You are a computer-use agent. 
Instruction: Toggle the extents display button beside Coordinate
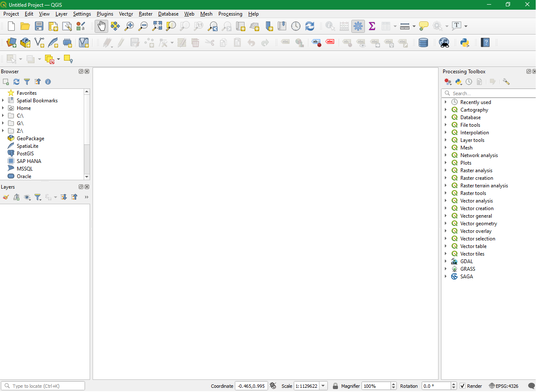(273, 386)
